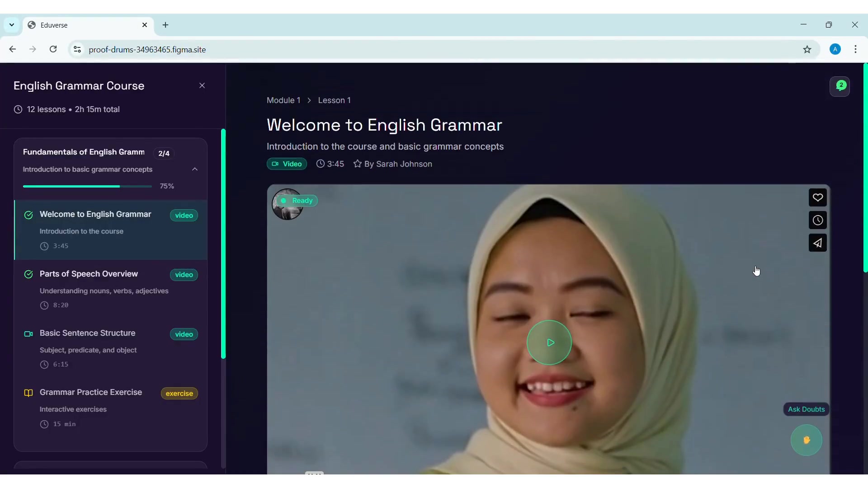Collapse the Fundamentals of English Grammar module

pyautogui.click(x=195, y=169)
